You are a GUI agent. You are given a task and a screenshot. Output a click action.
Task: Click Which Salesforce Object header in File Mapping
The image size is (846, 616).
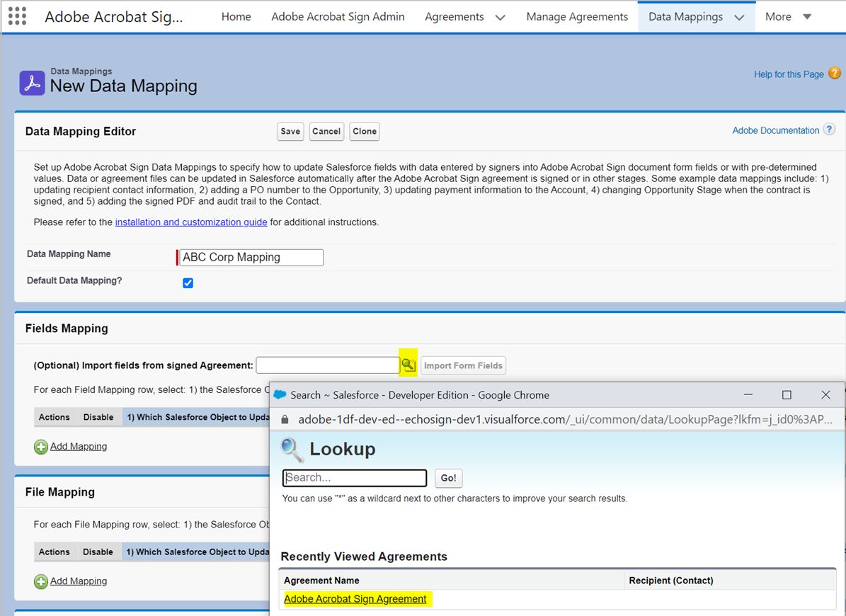tap(198, 552)
